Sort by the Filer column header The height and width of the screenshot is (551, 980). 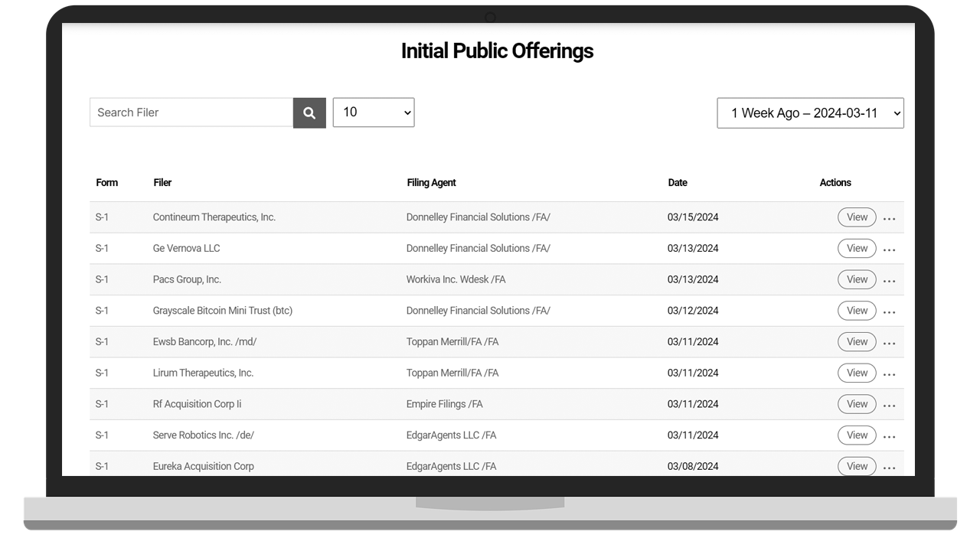(162, 183)
